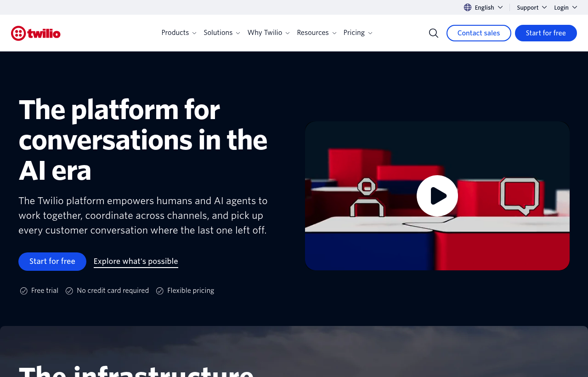Follow the Explore what's possible link

click(x=136, y=262)
